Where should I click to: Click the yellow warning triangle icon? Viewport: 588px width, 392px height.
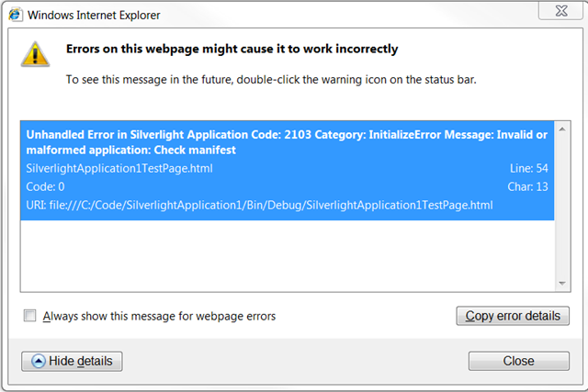click(x=35, y=54)
